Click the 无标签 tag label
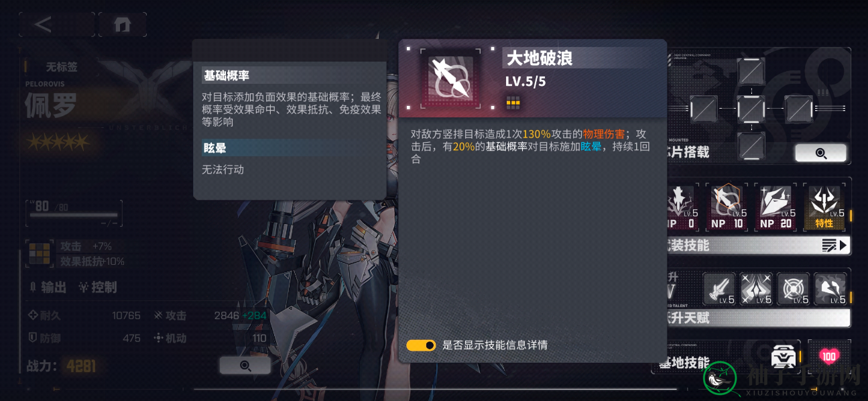 pos(61,67)
